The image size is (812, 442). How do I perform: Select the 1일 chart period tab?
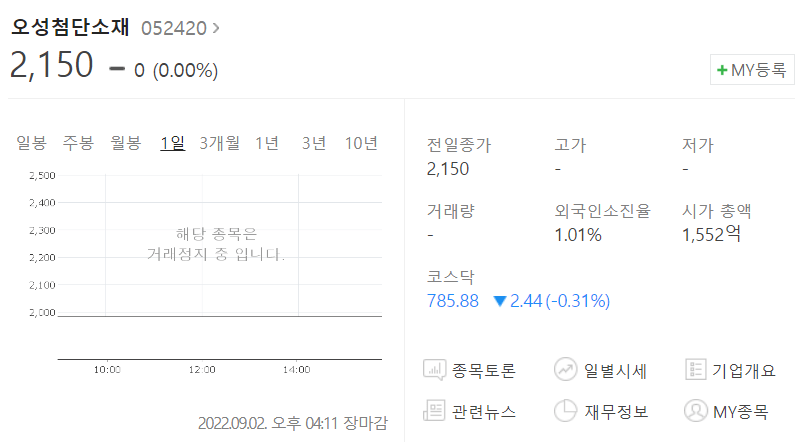click(x=172, y=143)
